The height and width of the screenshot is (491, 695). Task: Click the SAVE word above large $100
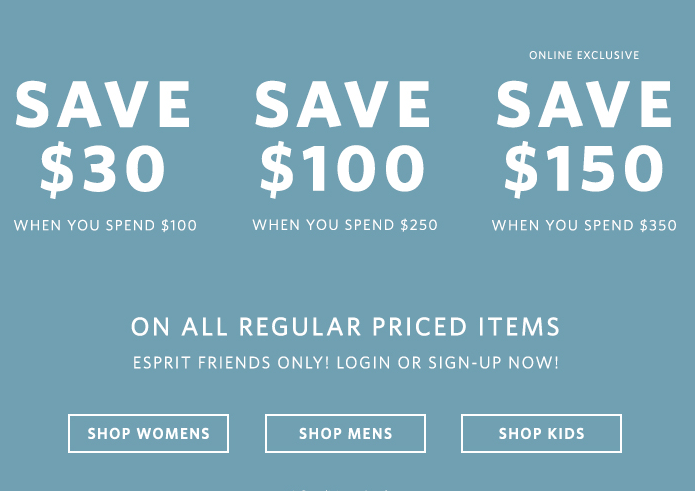point(343,105)
